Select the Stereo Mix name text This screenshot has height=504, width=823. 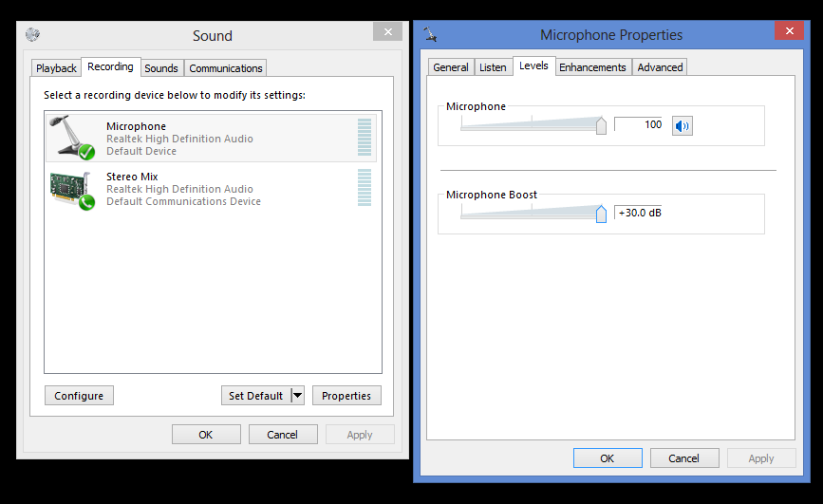click(132, 177)
